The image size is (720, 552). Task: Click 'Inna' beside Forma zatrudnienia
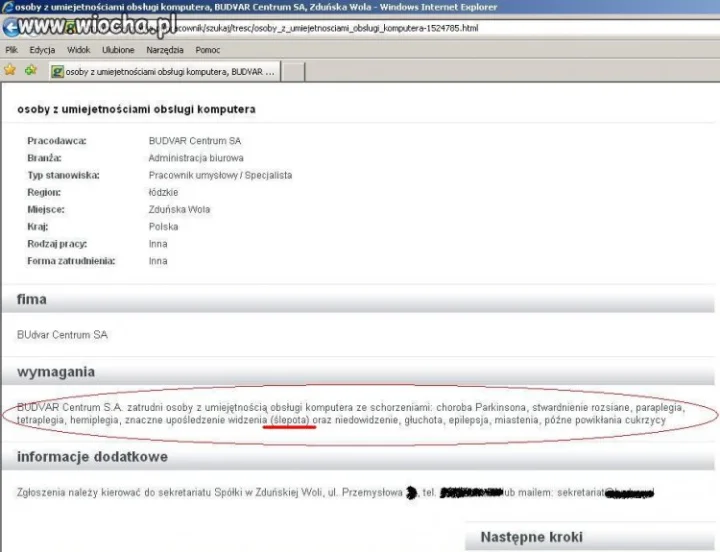[158, 261]
